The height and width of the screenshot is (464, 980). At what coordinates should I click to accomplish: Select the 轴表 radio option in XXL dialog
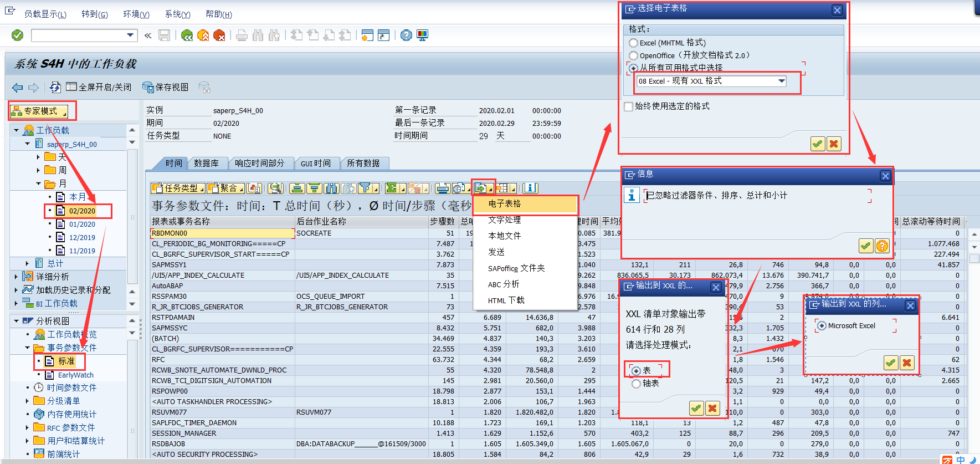[637, 384]
